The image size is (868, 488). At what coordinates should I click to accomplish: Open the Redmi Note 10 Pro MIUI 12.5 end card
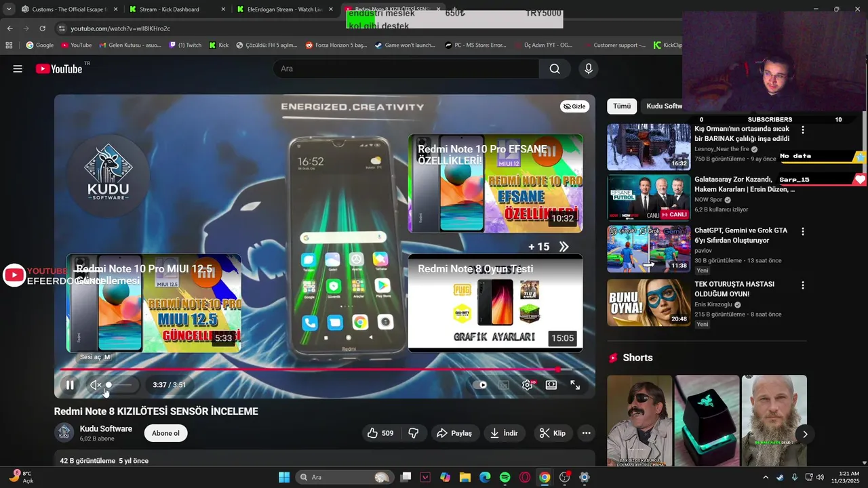click(154, 303)
